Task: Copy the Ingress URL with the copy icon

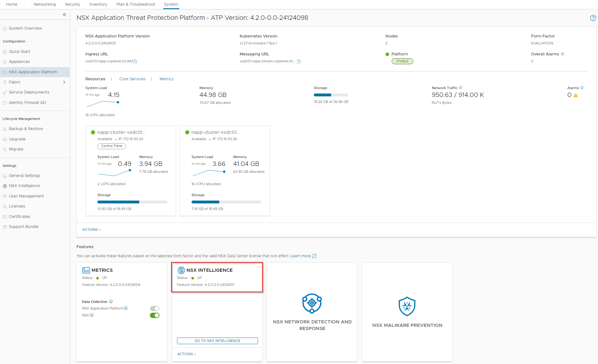Action: click(135, 61)
